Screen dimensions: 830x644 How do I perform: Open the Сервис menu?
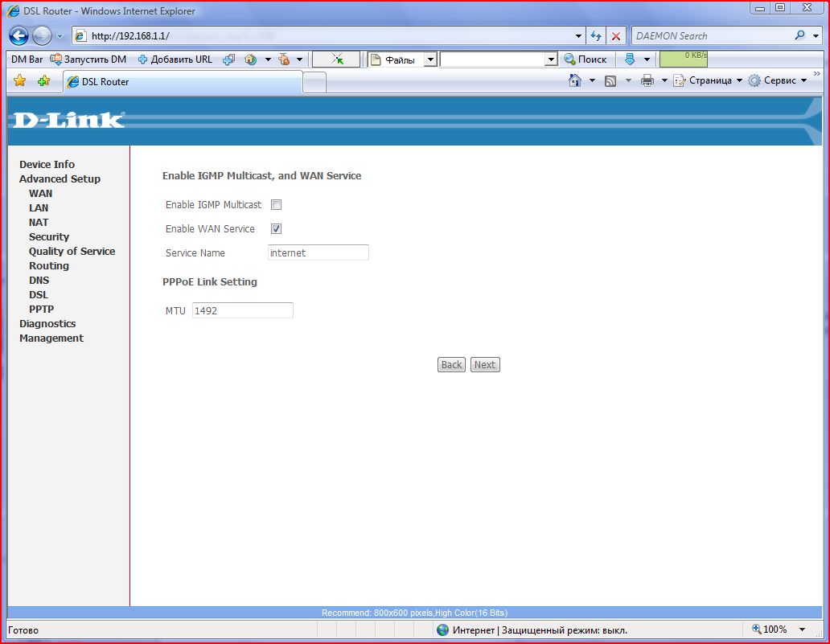(778, 80)
